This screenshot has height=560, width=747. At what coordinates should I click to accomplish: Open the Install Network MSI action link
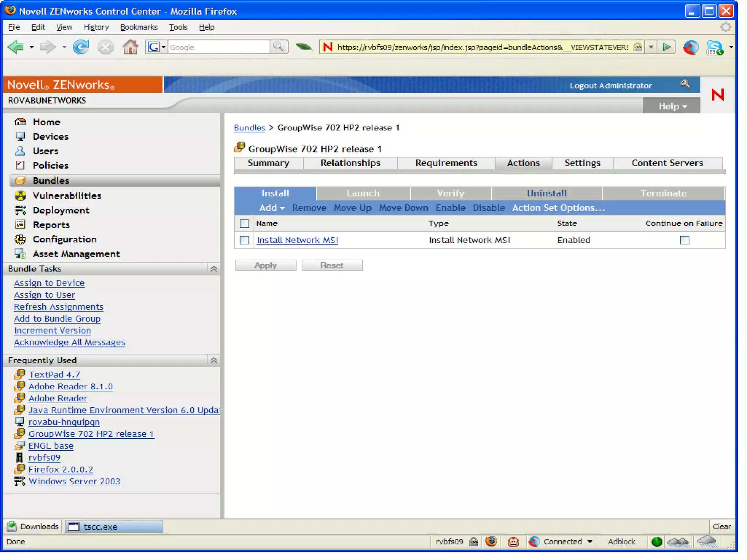[297, 240]
